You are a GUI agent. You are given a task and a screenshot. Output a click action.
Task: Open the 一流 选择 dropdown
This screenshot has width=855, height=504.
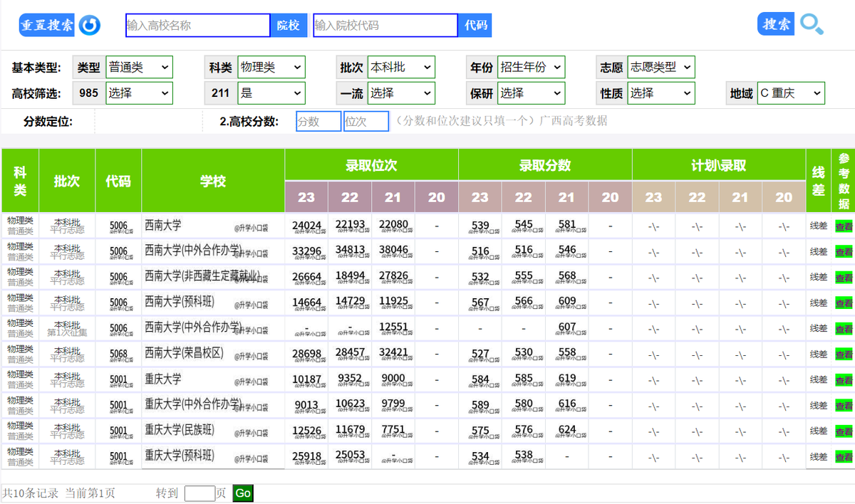pyautogui.click(x=400, y=93)
